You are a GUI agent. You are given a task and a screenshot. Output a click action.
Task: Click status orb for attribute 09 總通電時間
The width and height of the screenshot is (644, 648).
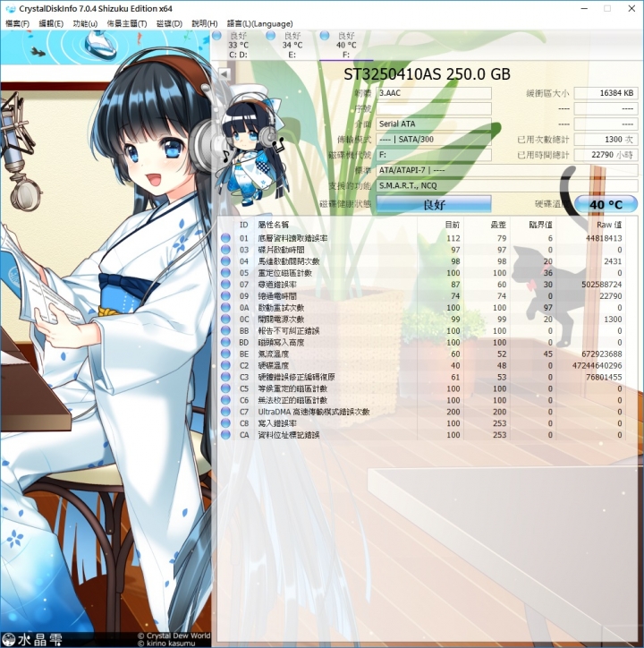tap(225, 296)
